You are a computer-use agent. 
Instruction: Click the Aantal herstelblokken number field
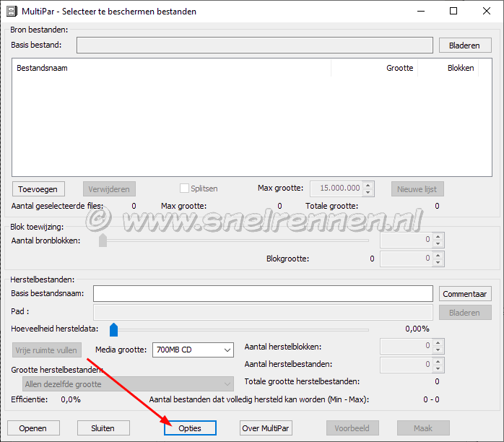point(407,345)
